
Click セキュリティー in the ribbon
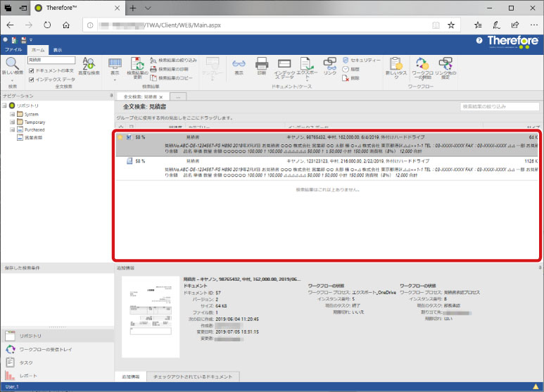pos(361,61)
